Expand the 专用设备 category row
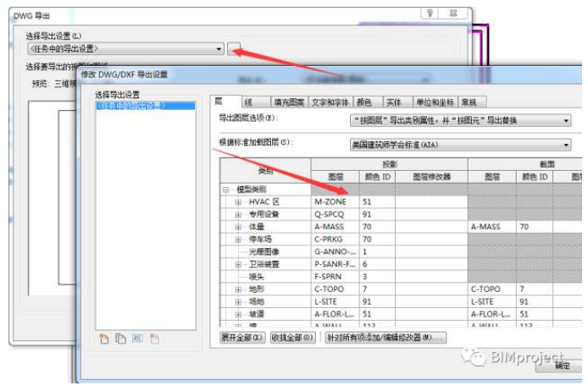Viewport: 588px width, 386px height. point(238,215)
